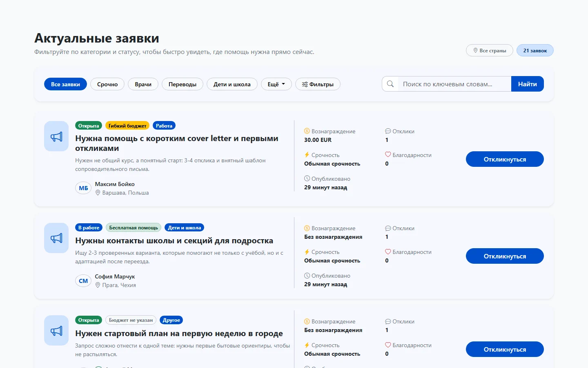This screenshot has width=588, height=368.
Task: Click the Работа category tag
Action: [x=164, y=126]
